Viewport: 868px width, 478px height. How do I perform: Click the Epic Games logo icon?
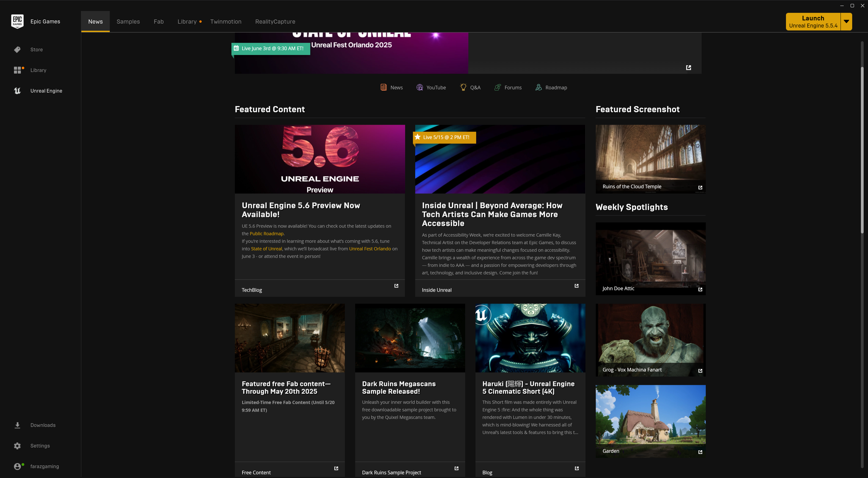pyautogui.click(x=17, y=21)
